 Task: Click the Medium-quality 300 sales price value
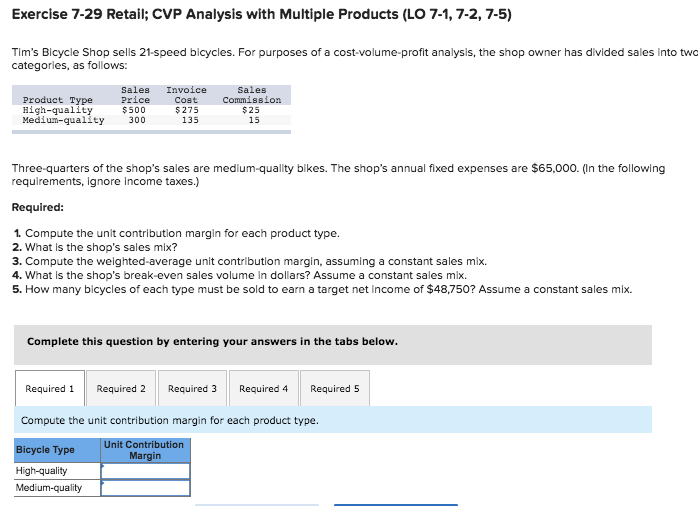click(137, 120)
